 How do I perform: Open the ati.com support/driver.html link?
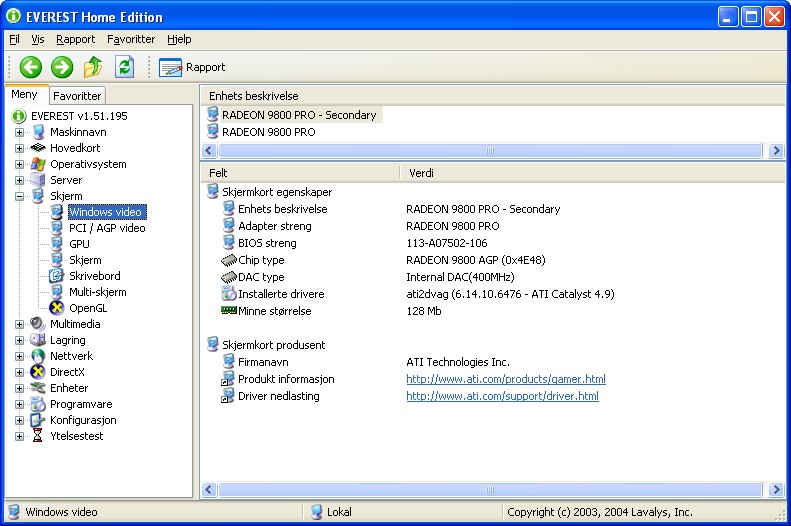tap(502, 396)
